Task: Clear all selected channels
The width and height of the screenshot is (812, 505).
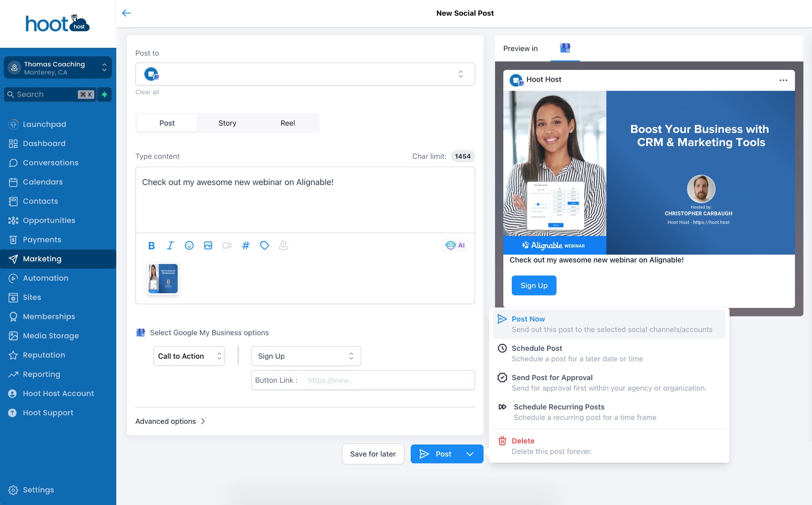Action: tap(147, 92)
